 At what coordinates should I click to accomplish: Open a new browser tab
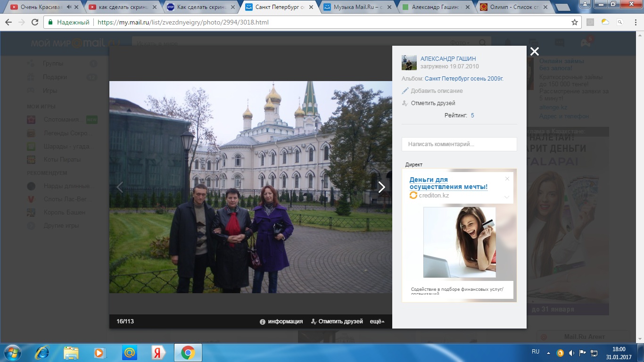[x=563, y=8]
